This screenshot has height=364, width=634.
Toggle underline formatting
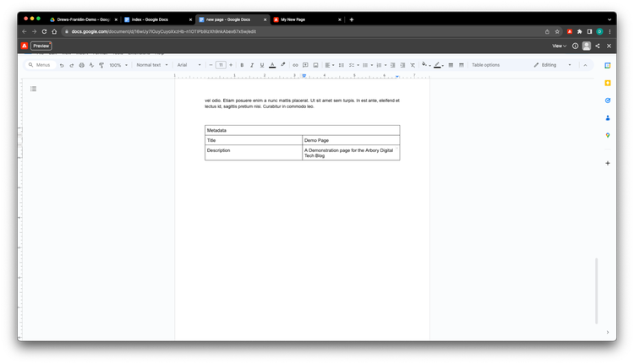[262, 65]
